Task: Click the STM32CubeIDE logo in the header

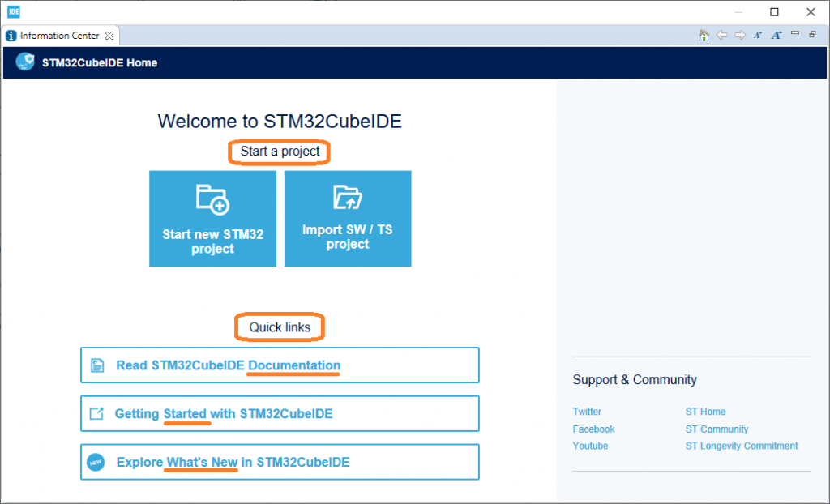Action: [24, 62]
